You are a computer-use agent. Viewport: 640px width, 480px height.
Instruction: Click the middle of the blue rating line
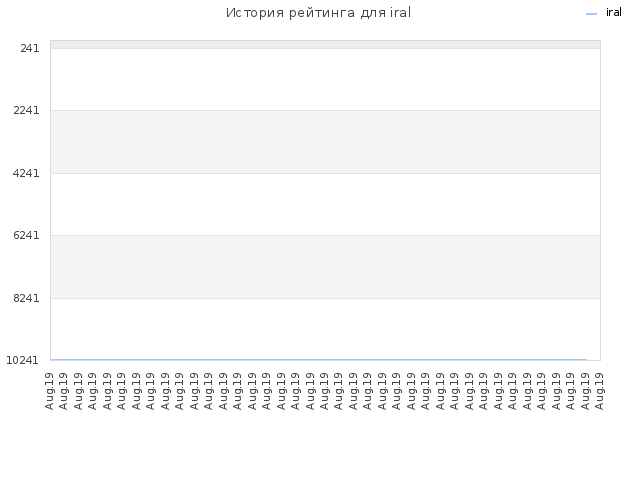(x=319, y=360)
